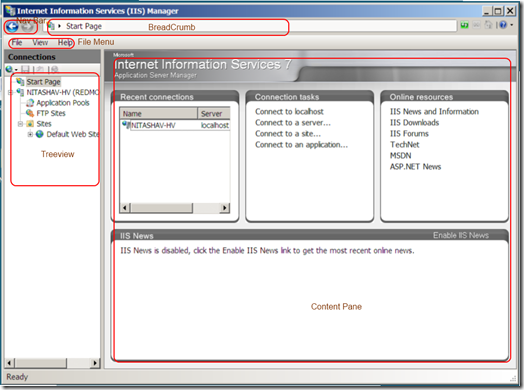Click the connection icon beside NITASHAV-HV row
This screenshot has width=524, height=390.
point(126,125)
